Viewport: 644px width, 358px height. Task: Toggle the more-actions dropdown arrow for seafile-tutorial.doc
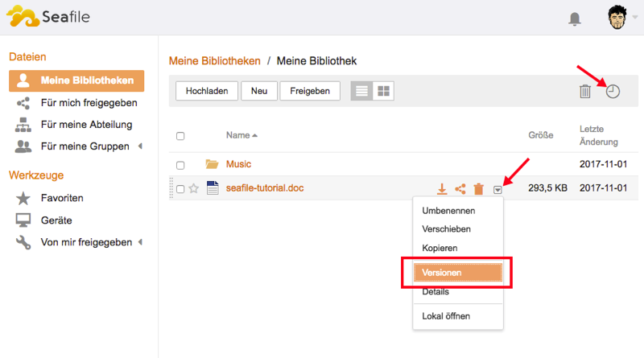pos(497,189)
